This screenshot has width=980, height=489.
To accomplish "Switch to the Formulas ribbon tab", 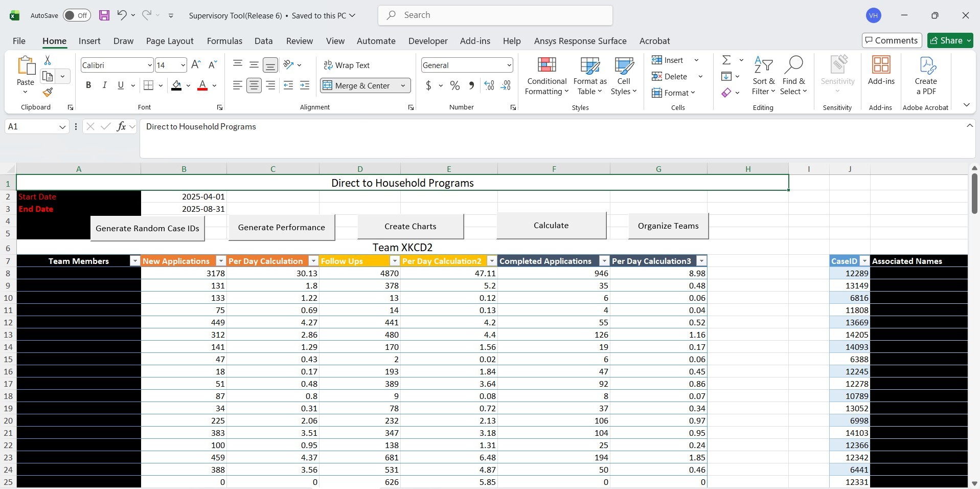I will pos(224,41).
